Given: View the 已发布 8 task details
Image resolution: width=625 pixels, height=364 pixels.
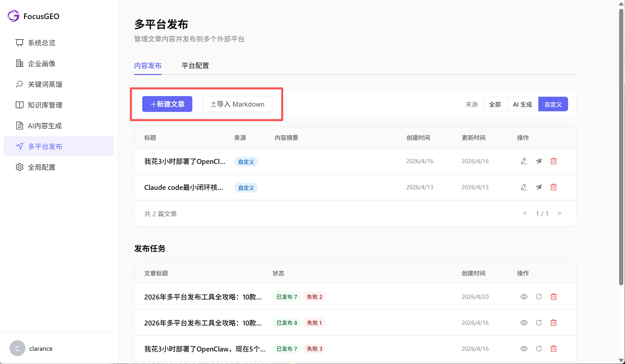Looking at the screenshot, I should pos(524,323).
